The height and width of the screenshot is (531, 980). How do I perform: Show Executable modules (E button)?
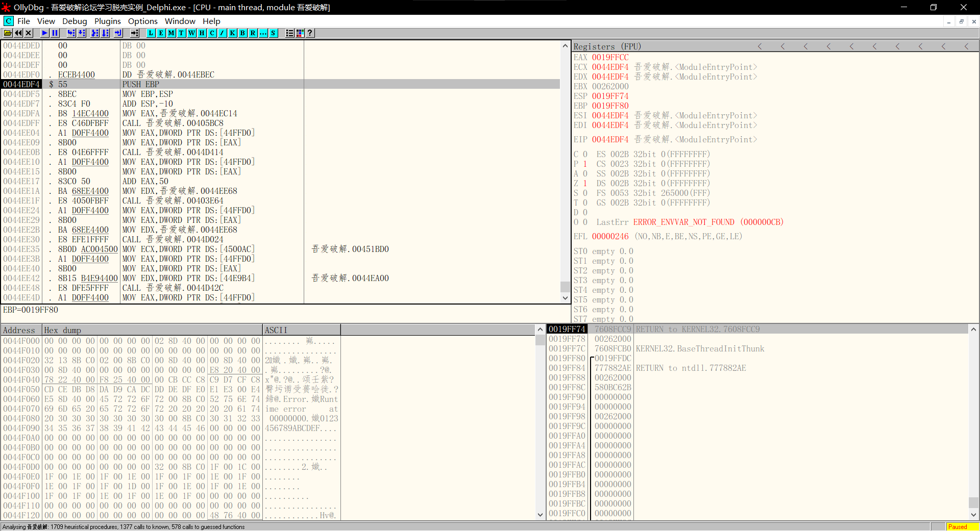pos(161,33)
